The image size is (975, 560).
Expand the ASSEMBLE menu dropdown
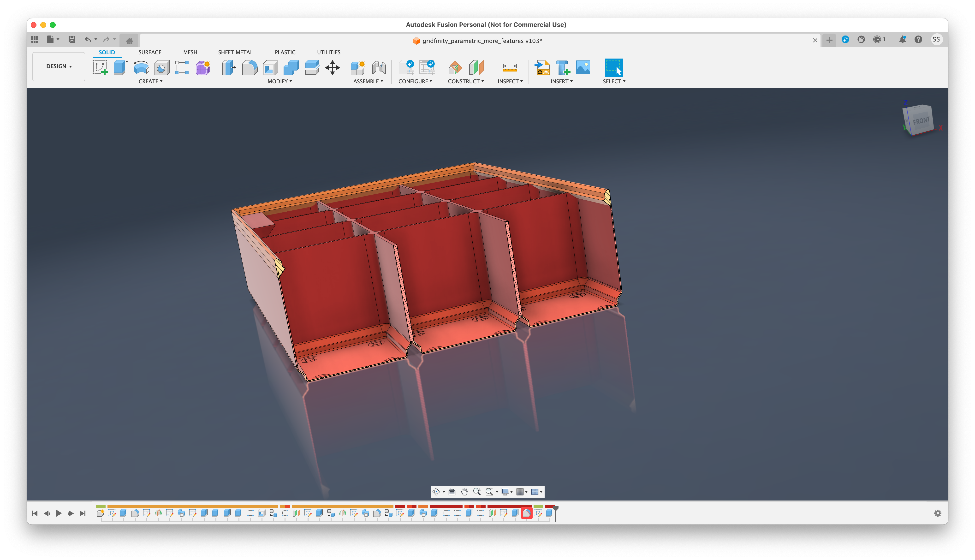(x=368, y=81)
